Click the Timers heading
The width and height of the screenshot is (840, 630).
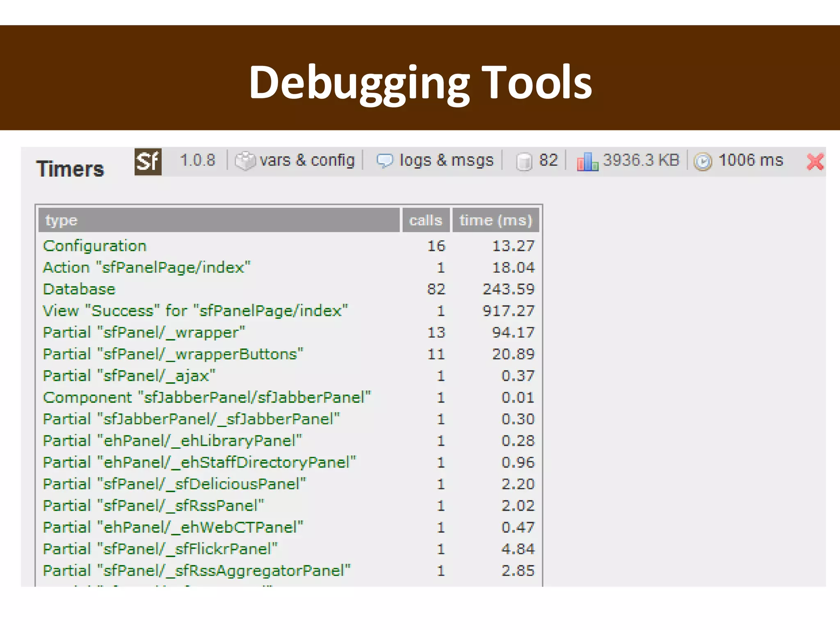[x=70, y=169]
